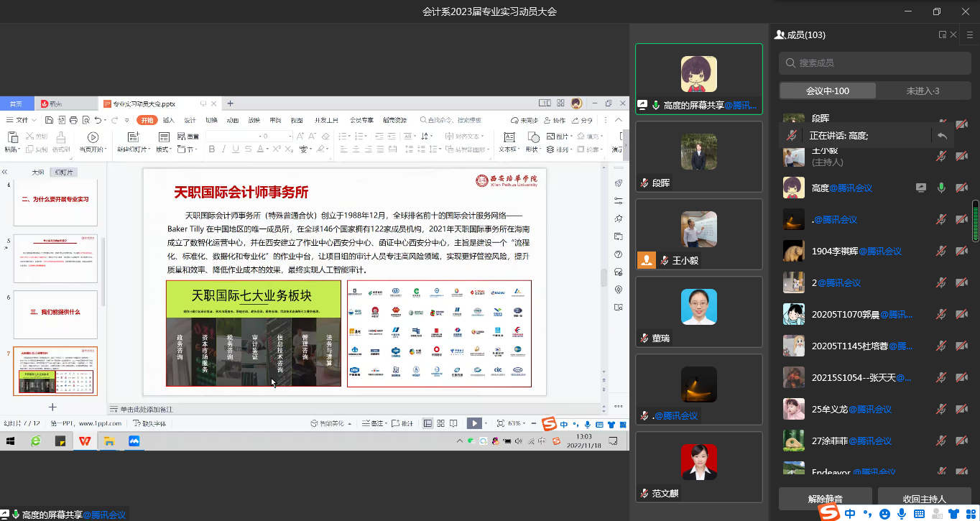The width and height of the screenshot is (980, 521).
Task: Click the Bold formatting icon
Action: click(x=212, y=149)
